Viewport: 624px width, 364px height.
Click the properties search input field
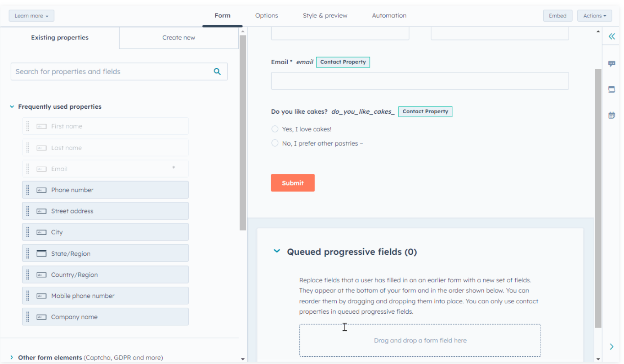tap(112, 71)
